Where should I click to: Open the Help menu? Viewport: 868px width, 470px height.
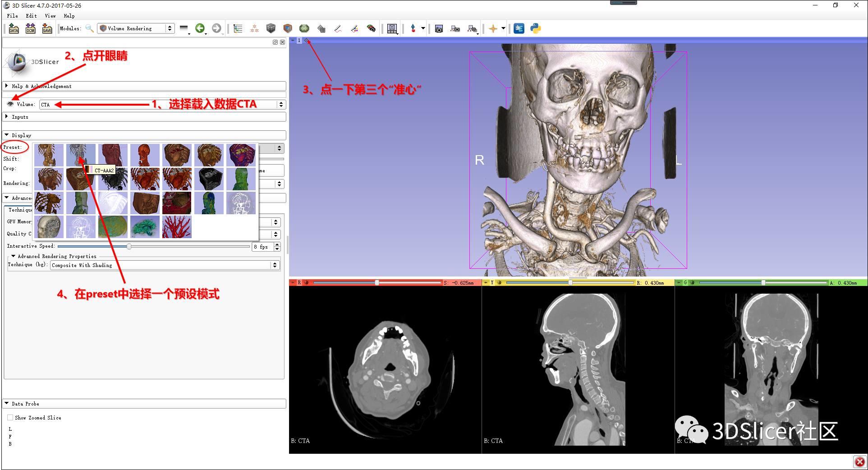click(x=69, y=15)
